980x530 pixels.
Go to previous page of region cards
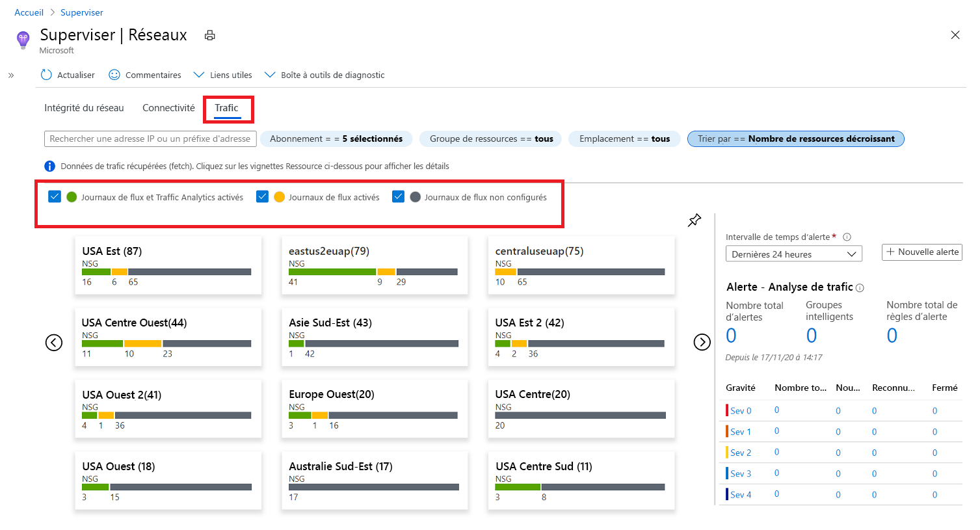tap(54, 342)
